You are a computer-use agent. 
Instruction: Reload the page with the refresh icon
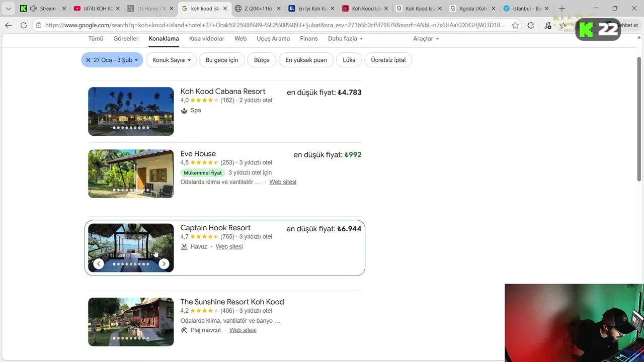pyautogui.click(x=24, y=25)
